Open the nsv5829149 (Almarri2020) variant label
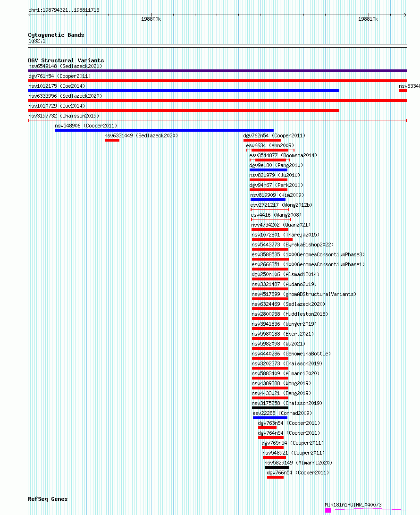This screenshot has width=420, height=515. 298,463
